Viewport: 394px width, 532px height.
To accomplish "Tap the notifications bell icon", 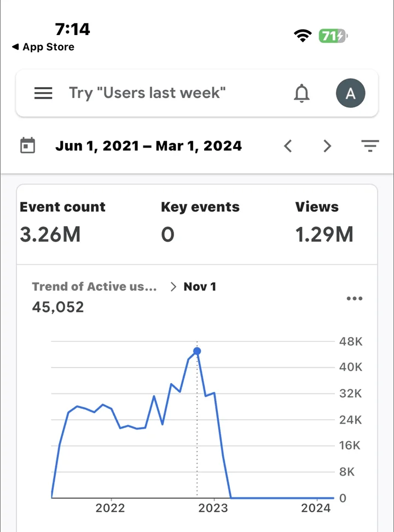I will coord(302,93).
